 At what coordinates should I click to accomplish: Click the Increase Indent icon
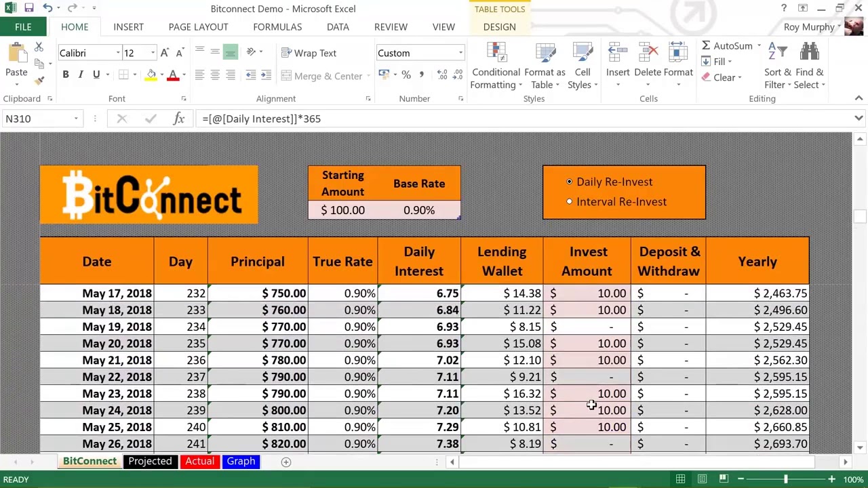(266, 75)
